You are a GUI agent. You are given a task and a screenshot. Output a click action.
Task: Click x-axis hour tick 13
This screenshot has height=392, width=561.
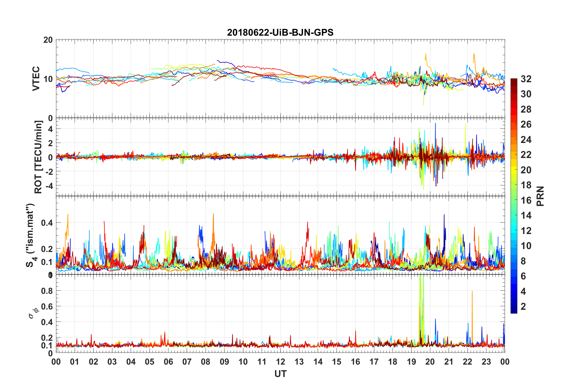(x=299, y=362)
